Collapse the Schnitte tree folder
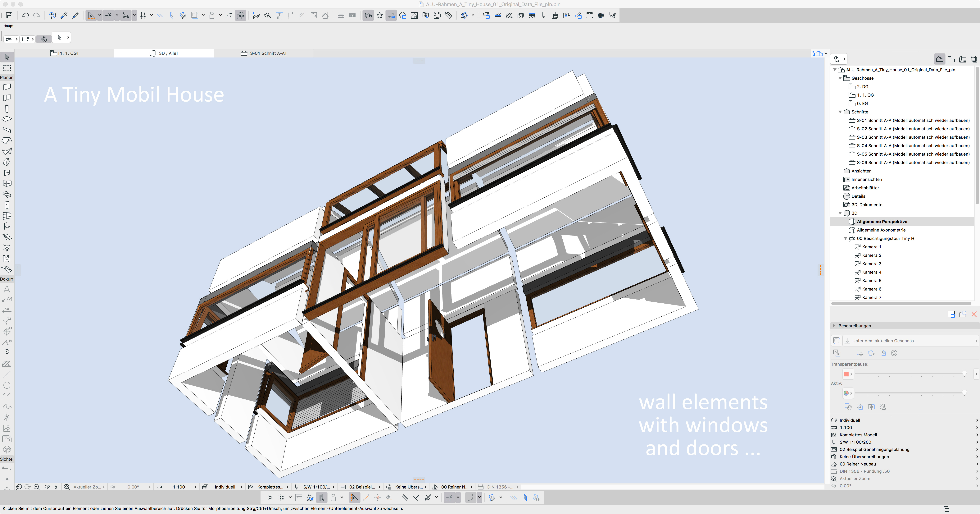 (x=840, y=112)
